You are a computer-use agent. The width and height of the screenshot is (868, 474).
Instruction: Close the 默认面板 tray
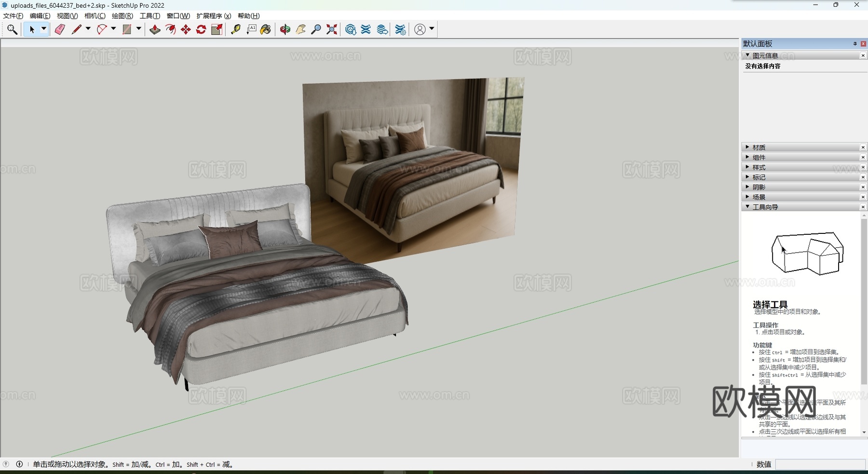pyautogui.click(x=863, y=44)
